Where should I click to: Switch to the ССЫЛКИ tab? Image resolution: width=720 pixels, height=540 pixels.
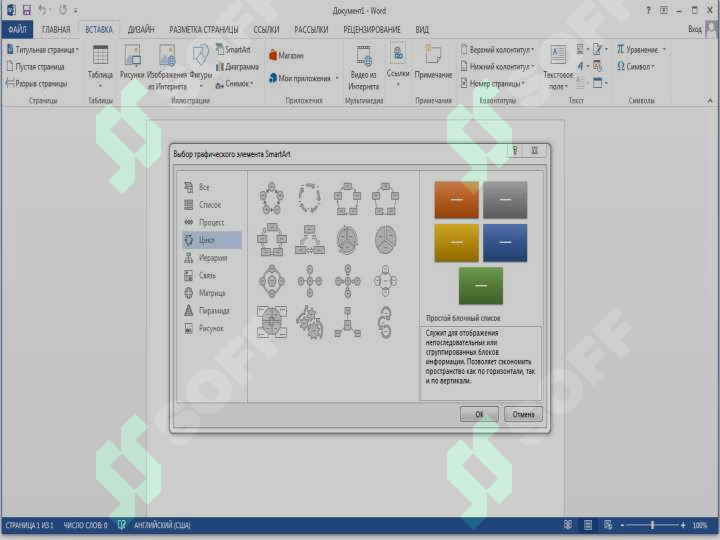pyautogui.click(x=266, y=30)
